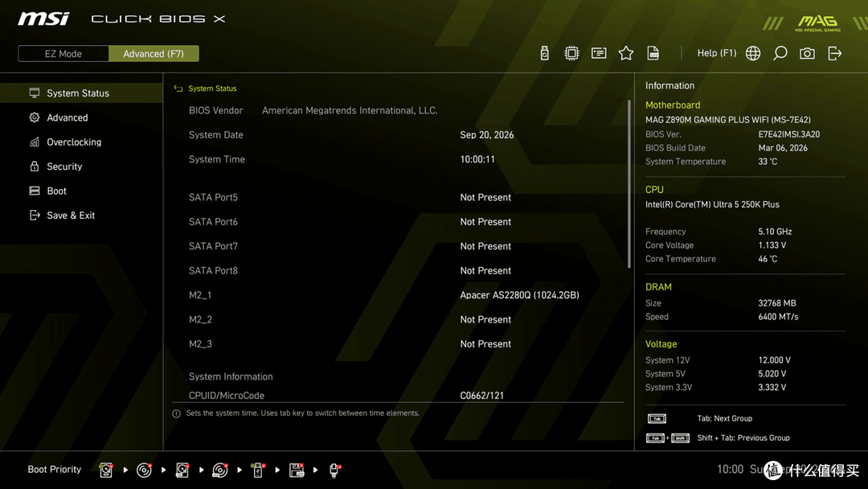Select System Date value Sep 20, 2026
The image size is (868, 489).
pyautogui.click(x=486, y=134)
